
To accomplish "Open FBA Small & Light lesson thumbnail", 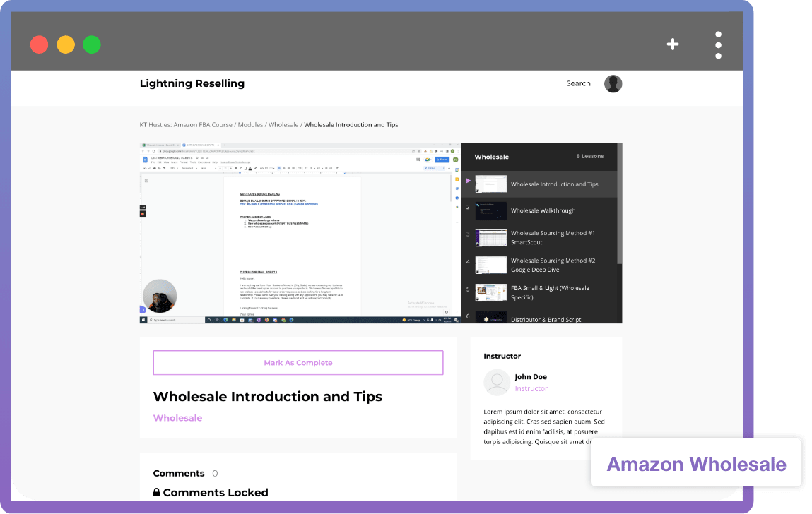I will [x=490, y=293].
